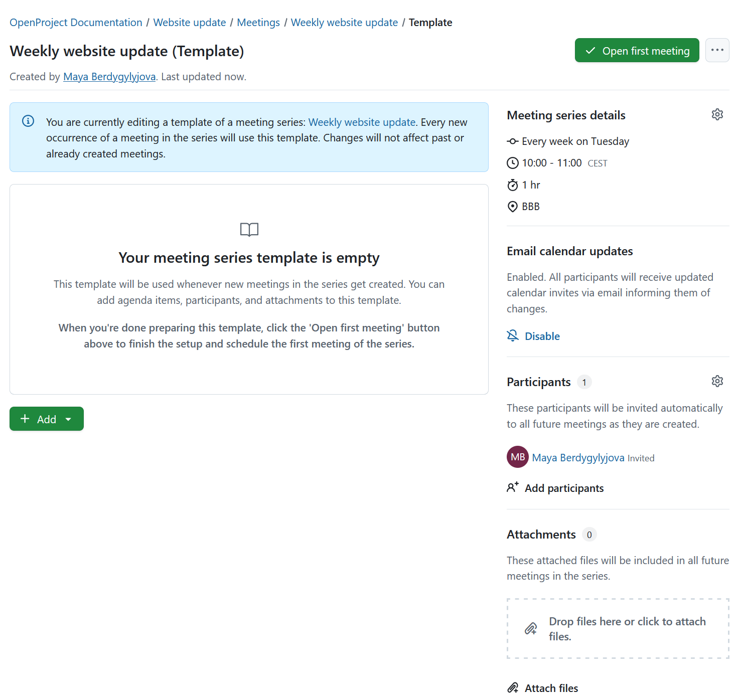Screen dimensions: 738x700
Task: Click the bell icon next to Disable
Action: [x=513, y=335]
